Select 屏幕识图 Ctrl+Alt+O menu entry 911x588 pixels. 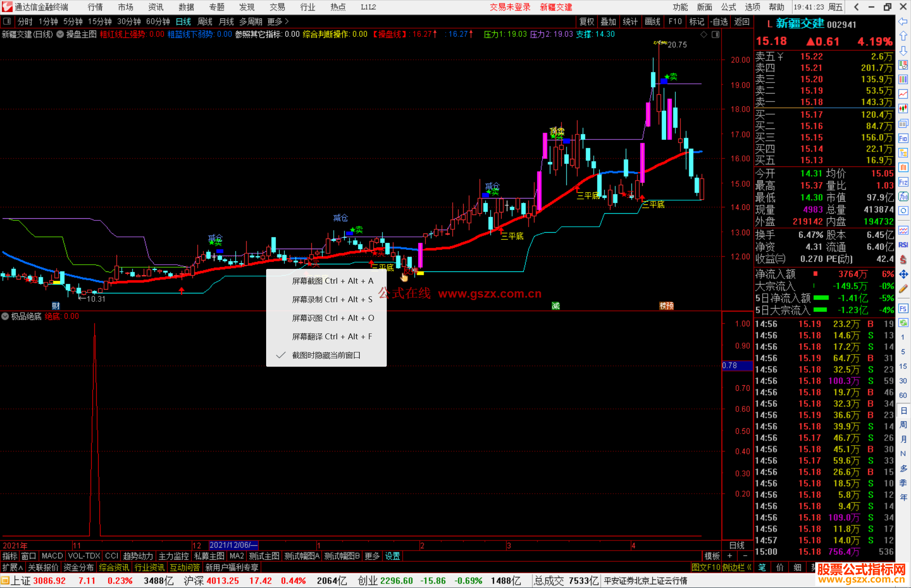(x=326, y=318)
